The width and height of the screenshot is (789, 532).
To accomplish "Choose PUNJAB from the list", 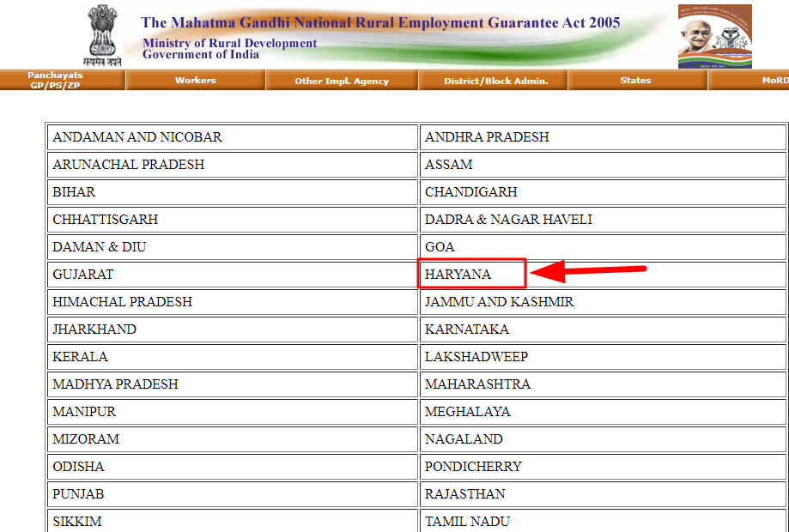I will [78, 494].
